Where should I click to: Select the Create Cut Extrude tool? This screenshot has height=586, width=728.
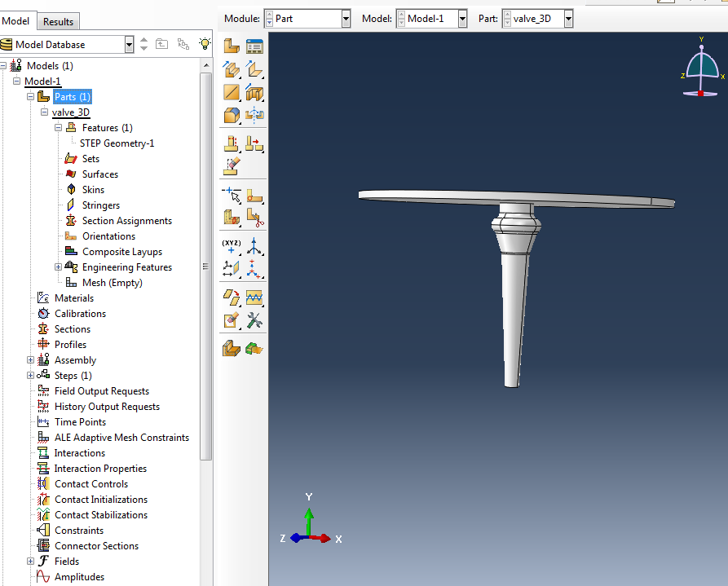tap(254, 92)
